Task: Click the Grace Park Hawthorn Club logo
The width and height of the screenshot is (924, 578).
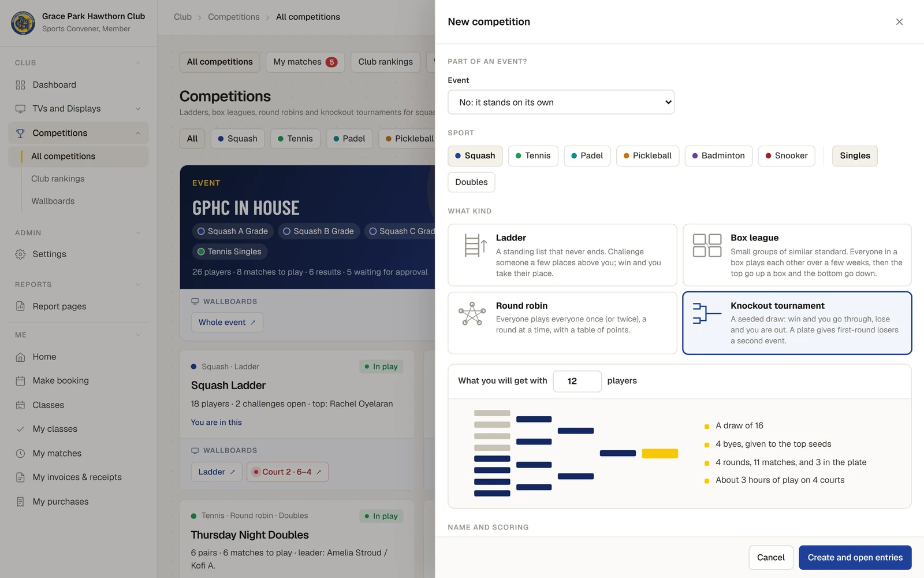Action: pyautogui.click(x=23, y=23)
